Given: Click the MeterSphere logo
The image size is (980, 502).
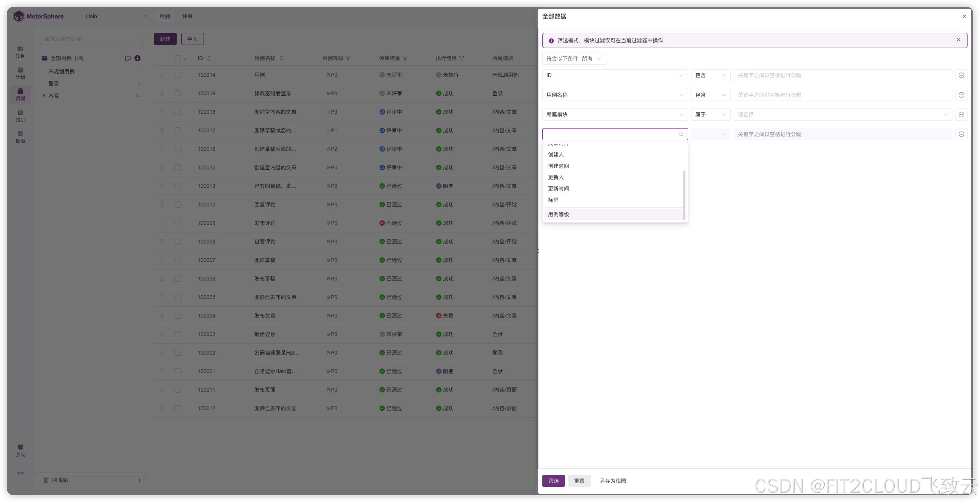Looking at the screenshot, I should (39, 16).
